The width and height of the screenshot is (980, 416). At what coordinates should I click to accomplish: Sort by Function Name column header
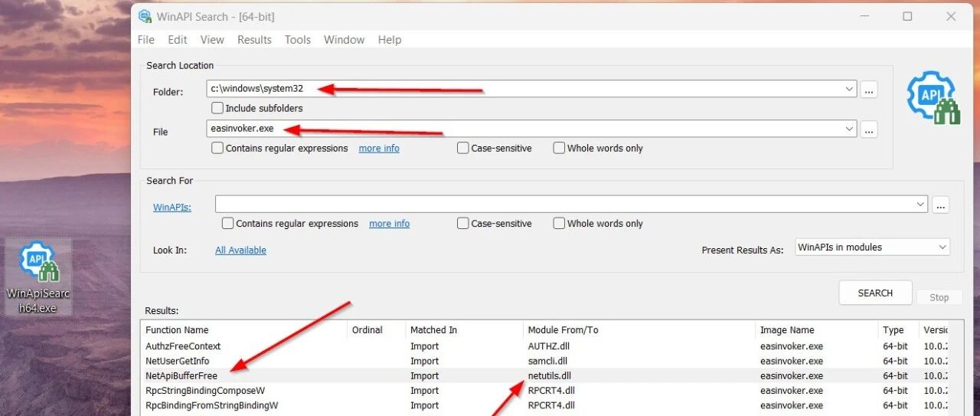tap(244, 329)
